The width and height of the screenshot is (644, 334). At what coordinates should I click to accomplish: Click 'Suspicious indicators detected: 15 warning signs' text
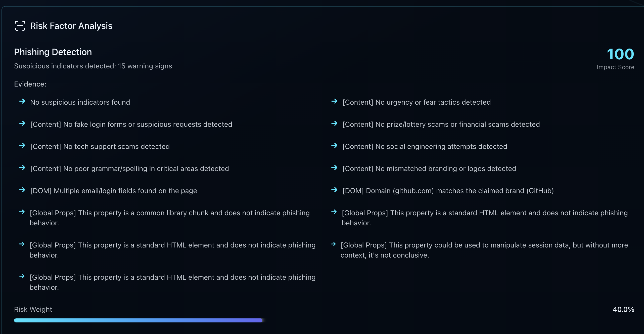coord(93,66)
